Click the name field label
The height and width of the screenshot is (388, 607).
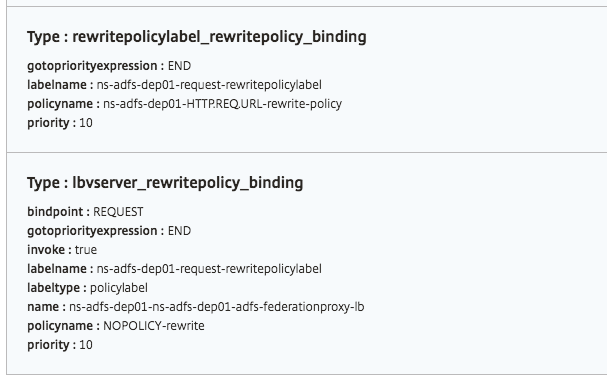click(43, 307)
